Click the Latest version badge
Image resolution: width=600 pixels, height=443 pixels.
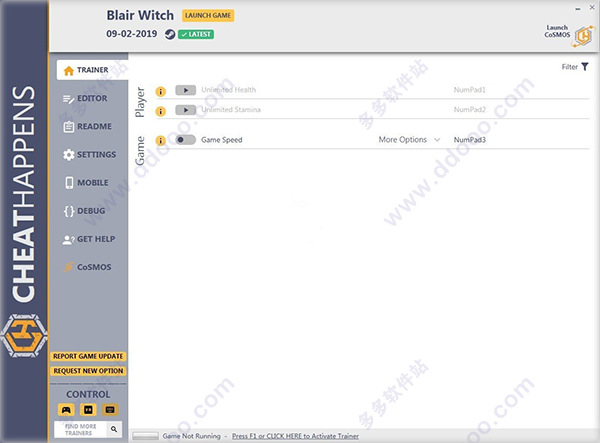click(x=196, y=34)
